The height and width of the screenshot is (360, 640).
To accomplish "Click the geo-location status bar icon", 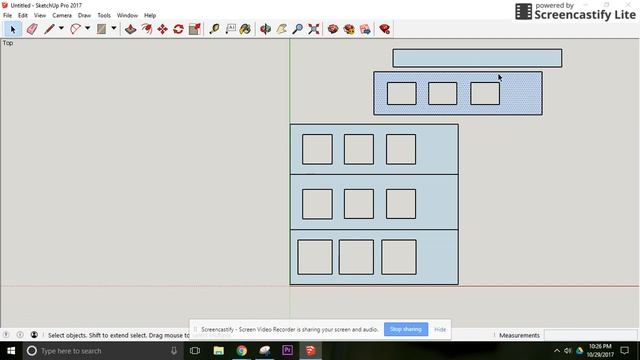I will tap(6, 335).
